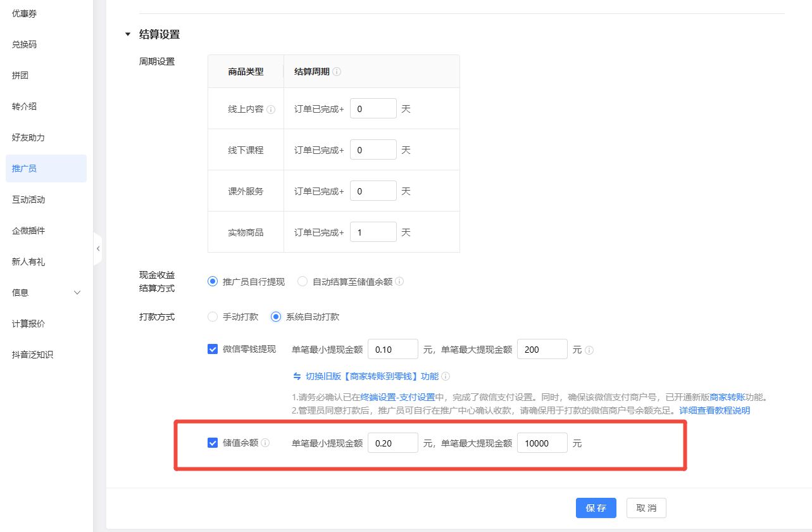Select the 手动打款 radio option
The height and width of the screenshot is (532, 812).
point(213,317)
